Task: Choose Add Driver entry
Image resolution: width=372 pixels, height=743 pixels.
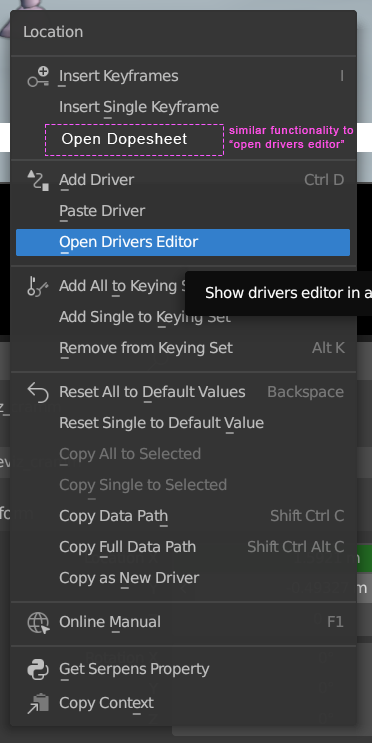Action: (183, 180)
